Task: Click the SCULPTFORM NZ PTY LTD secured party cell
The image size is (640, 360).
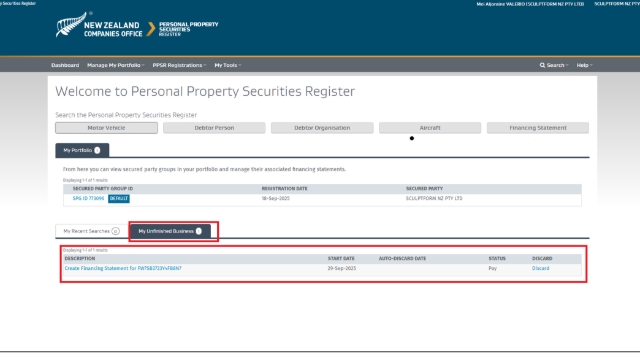Action: [434, 198]
